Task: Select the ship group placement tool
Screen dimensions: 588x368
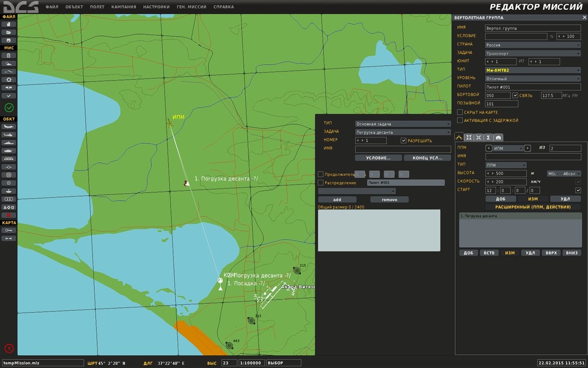Action: click(x=9, y=142)
